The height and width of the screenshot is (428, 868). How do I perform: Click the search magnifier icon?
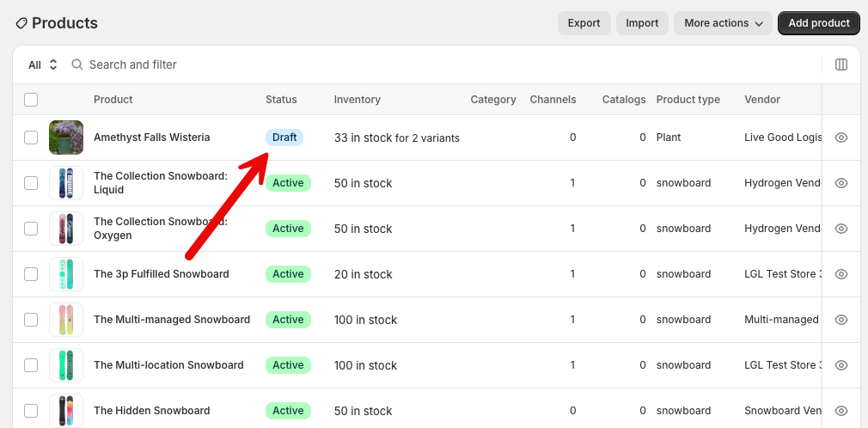(77, 64)
